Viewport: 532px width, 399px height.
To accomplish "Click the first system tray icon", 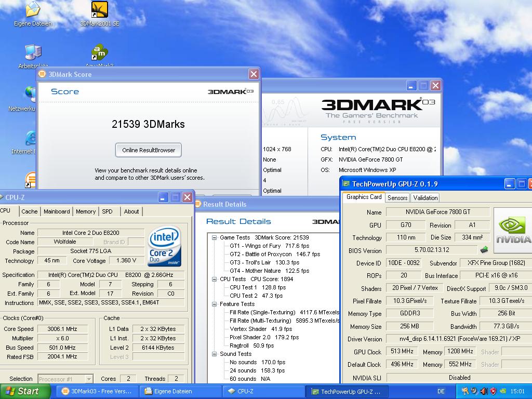I will (x=465, y=391).
